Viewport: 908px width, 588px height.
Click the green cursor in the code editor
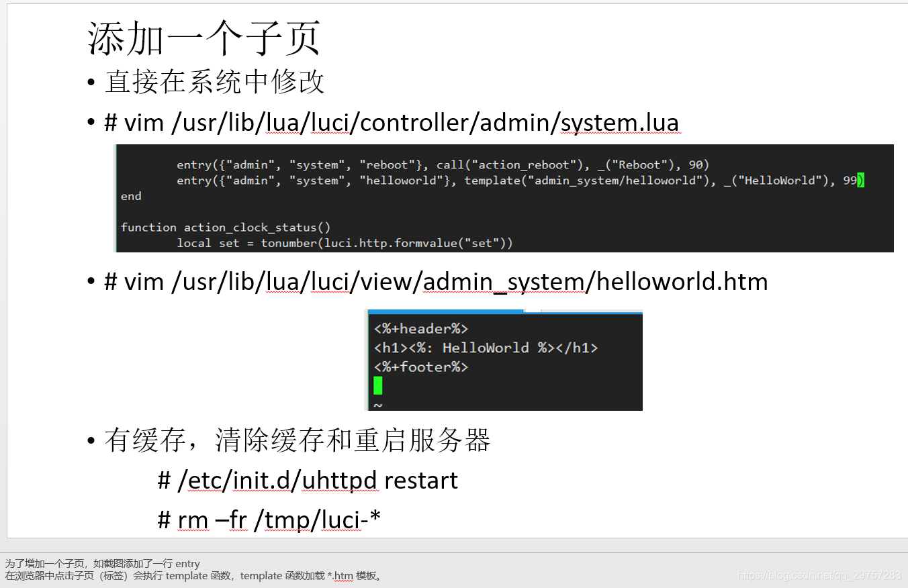click(377, 385)
